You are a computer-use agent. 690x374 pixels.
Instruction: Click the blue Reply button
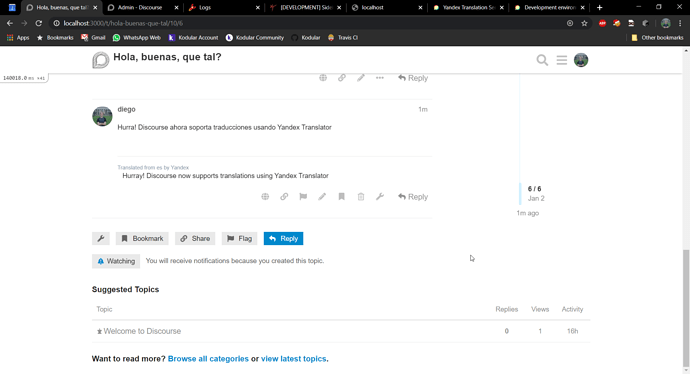point(283,238)
